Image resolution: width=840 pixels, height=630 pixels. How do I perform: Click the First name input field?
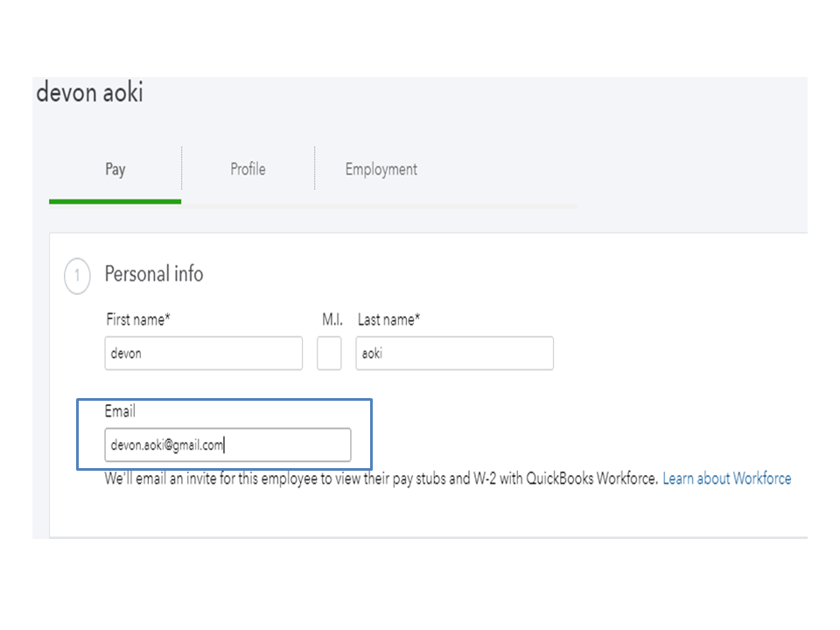pyautogui.click(x=203, y=353)
